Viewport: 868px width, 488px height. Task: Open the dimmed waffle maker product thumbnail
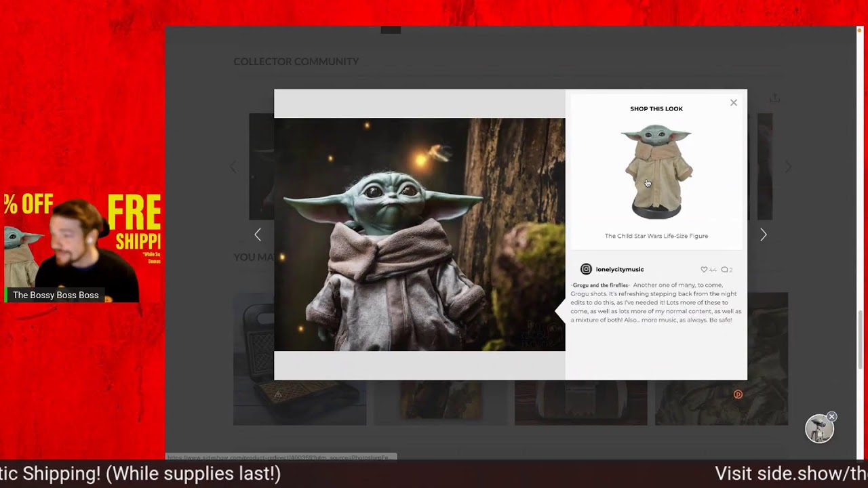300,359
